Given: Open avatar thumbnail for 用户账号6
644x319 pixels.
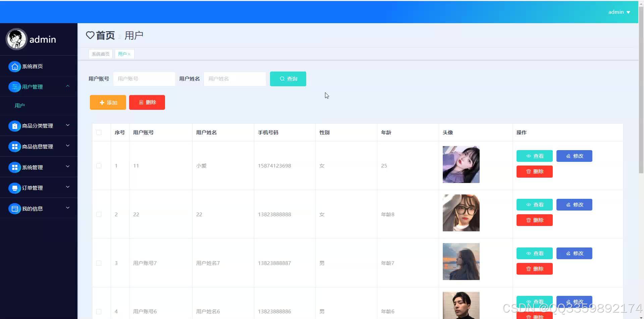Looking at the screenshot, I should [461, 305].
